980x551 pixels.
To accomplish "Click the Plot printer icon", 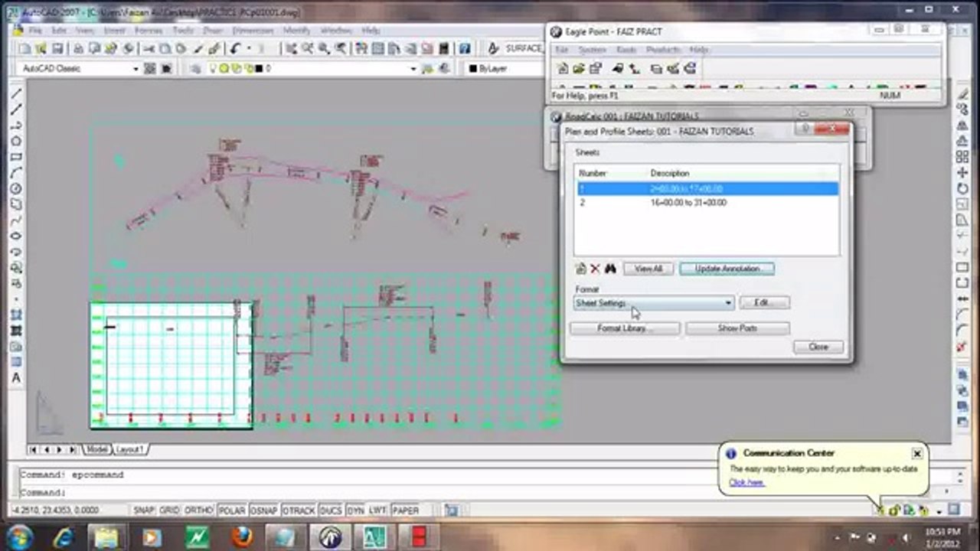I will tap(79, 48).
